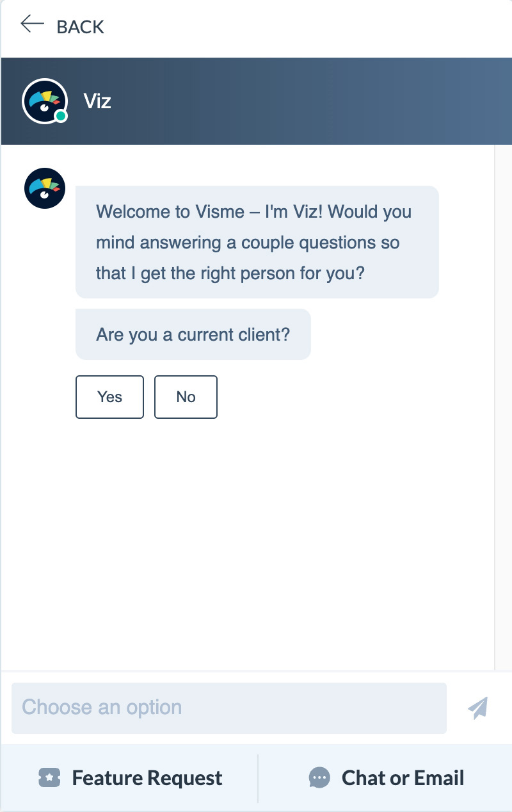The image size is (512, 812).
Task: Click the Viz avatar in the header
Action: pos(44,101)
